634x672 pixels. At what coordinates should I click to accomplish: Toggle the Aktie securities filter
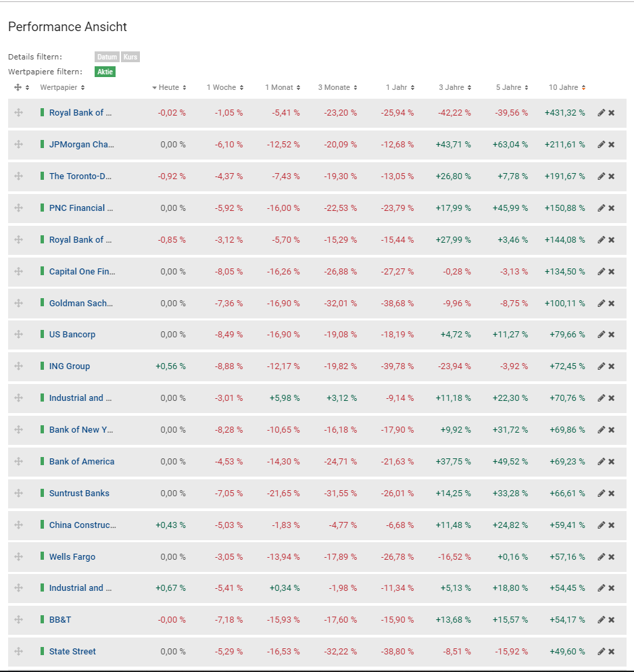(x=105, y=72)
